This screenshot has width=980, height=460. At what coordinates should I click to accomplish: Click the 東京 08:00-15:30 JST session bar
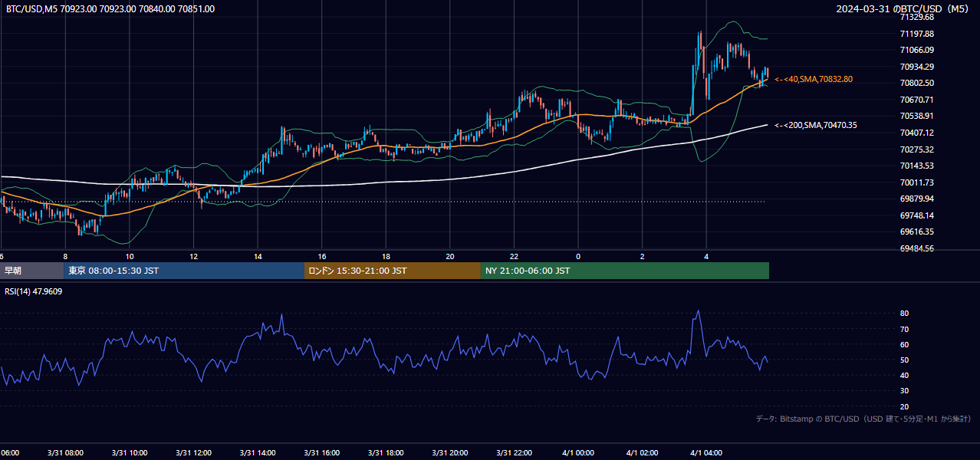coord(184,271)
